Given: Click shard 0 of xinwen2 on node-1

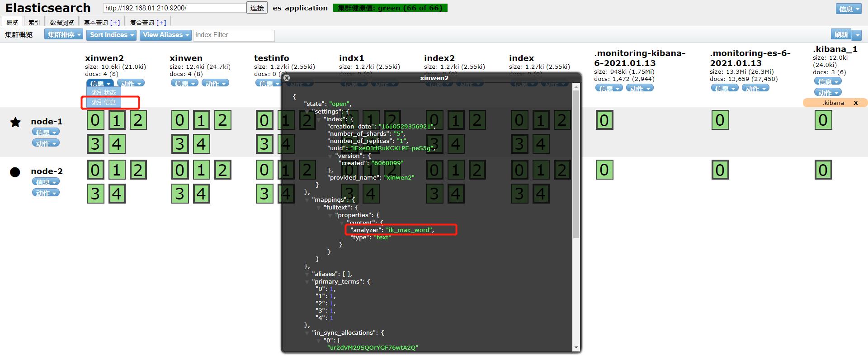Looking at the screenshot, I should click(95, 120).
